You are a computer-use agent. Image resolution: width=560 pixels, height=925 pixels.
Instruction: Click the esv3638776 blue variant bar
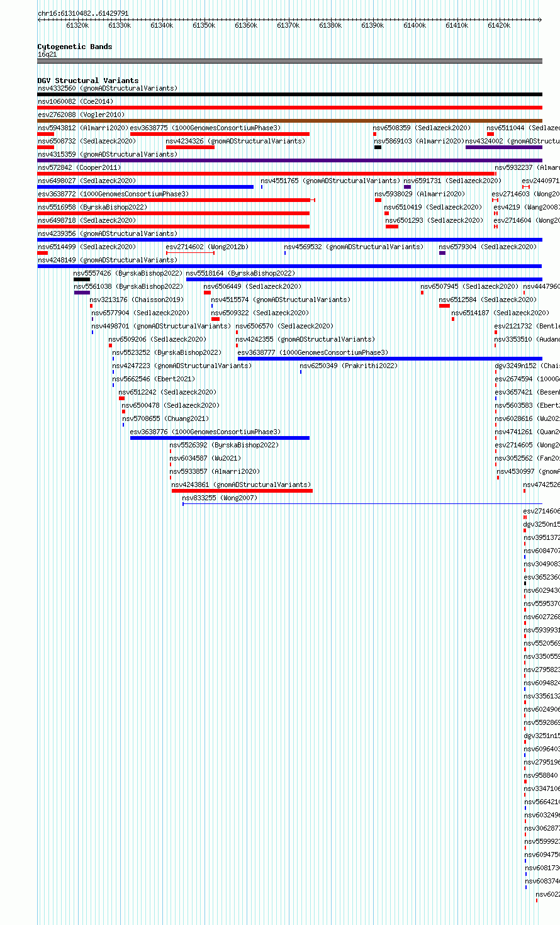[x=220, y=438]
